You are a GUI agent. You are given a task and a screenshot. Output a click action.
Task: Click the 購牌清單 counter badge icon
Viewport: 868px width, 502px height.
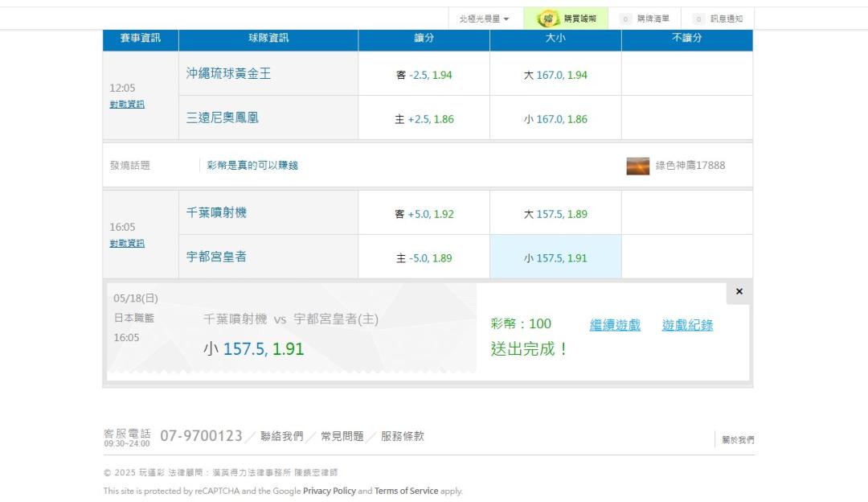click(625, 19)
